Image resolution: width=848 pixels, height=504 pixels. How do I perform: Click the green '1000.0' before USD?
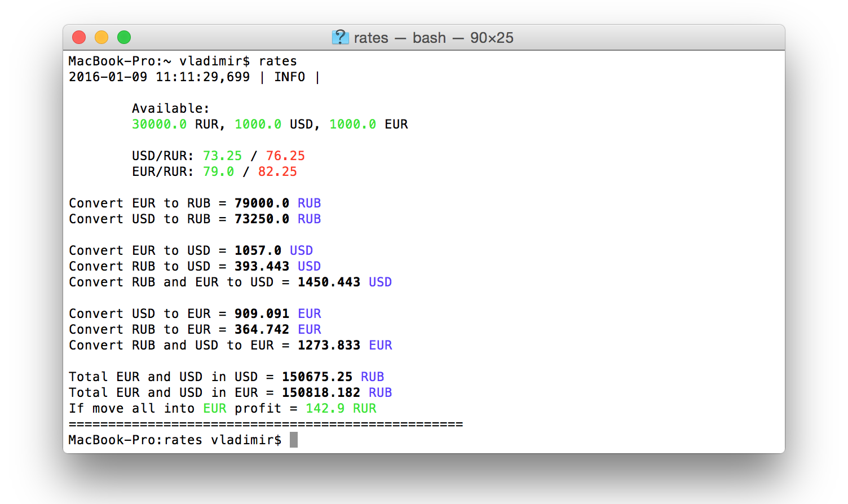coord(258,124)
